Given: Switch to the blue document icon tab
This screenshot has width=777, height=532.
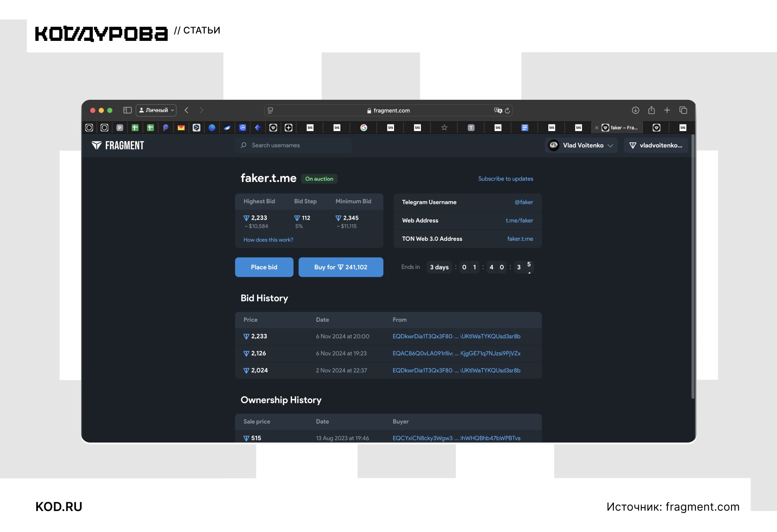Looking at the screenshot, I should (x=525, y=128).
